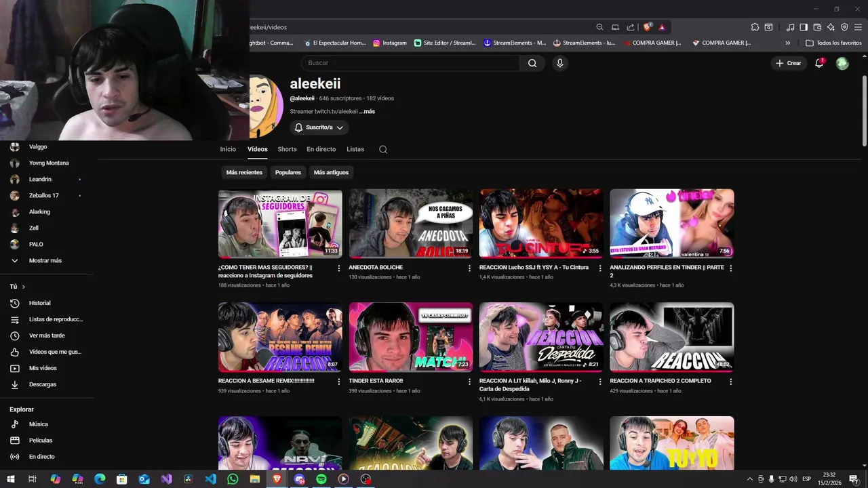Open Brave Leo AI sparkle icon
The image size is (868, 488).
pos(831,27)
